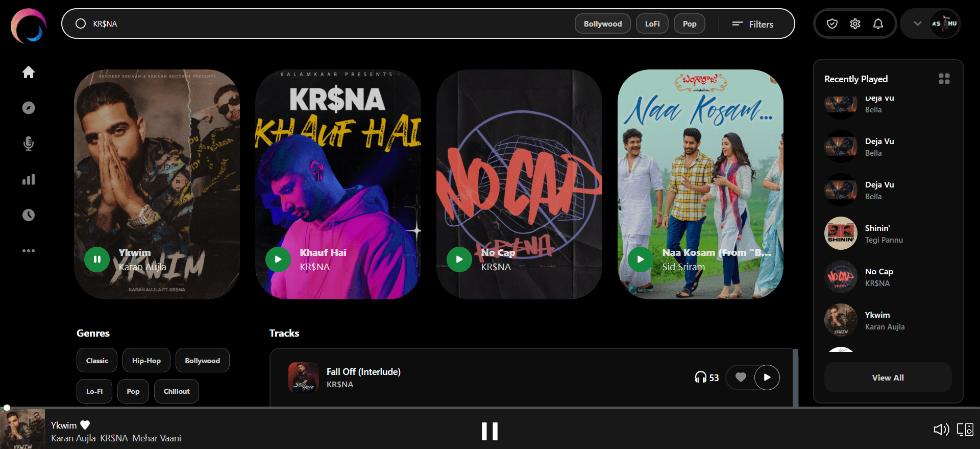Viewport: 980px width, 449px height.
Task: Click the Recently Played heading
Action: [856, 79]
